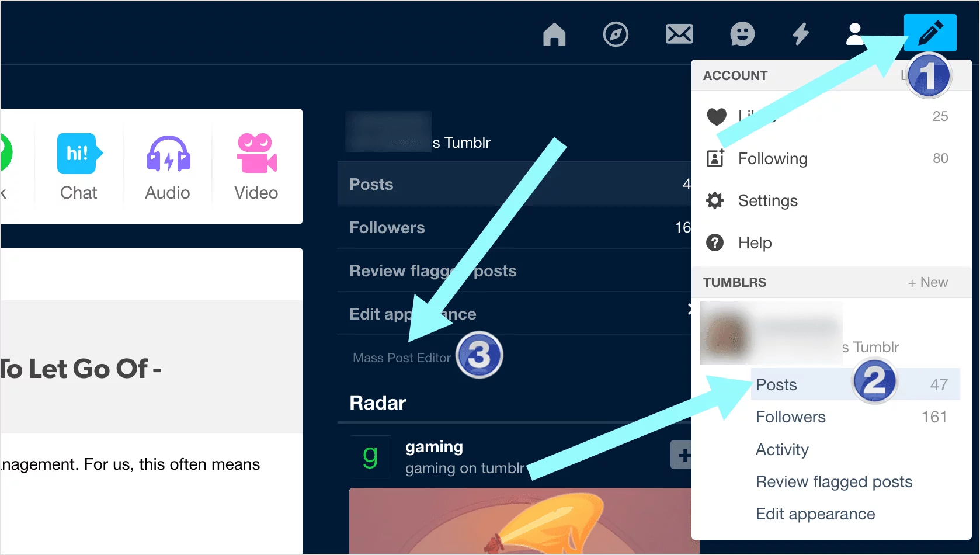Choose the Audio post type
This screenshot has height=555, width=980.
[167, 166]
